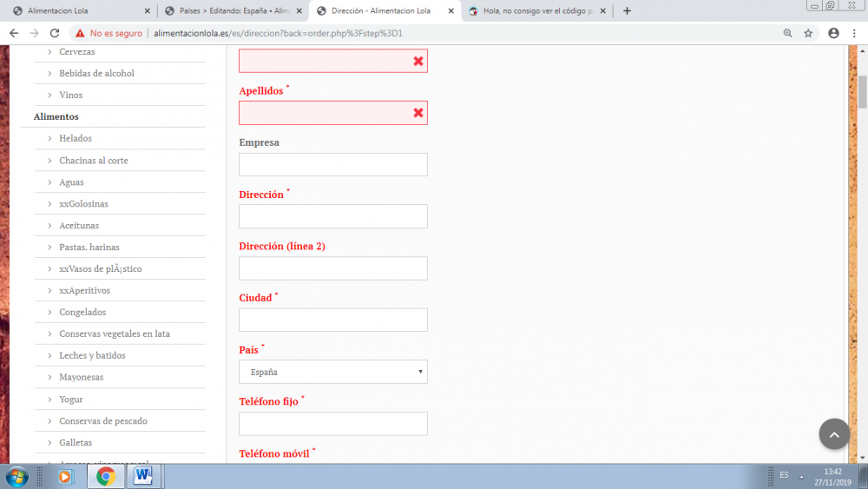The height and width of the screenshot is (489, 868).
Task: Open the Yogur category
Action: [x=71, y=399]
